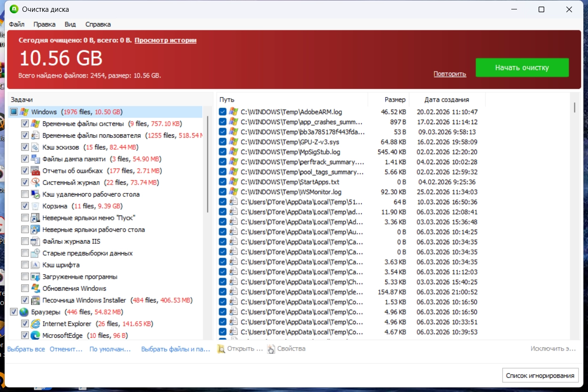Click the По умолчан... link

point(110,349)
